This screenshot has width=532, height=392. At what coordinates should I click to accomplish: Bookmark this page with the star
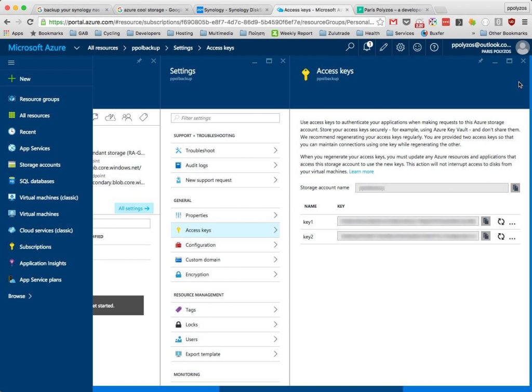click(x=380, y=22)
